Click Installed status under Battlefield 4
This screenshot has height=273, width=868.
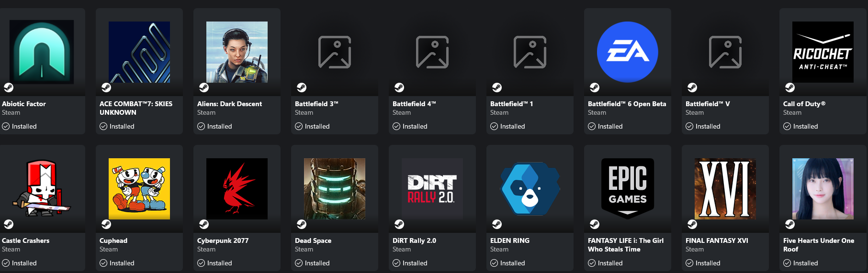click(x=410, y=126)
